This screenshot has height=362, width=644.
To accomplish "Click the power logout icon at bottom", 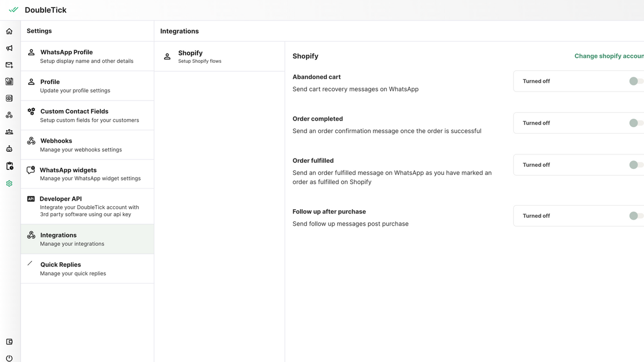I will 9,358.
